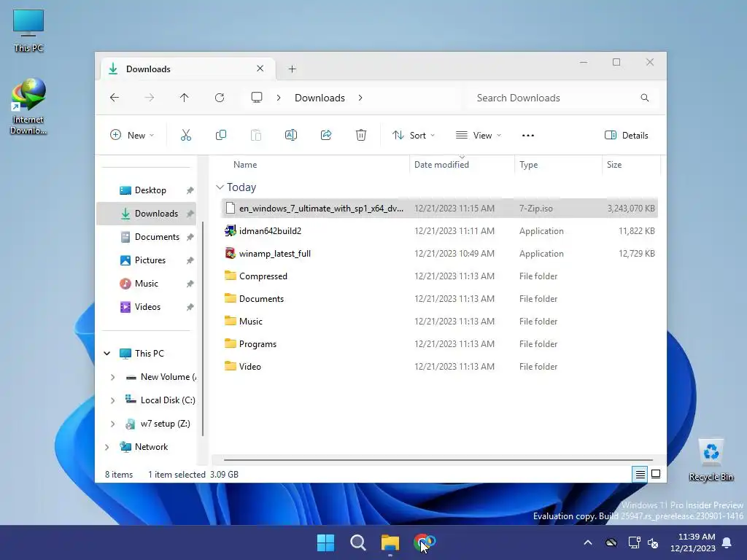The image size is (747, 560).
Task: Collapse This PC in navigation pane
Action: click(107, 354)
